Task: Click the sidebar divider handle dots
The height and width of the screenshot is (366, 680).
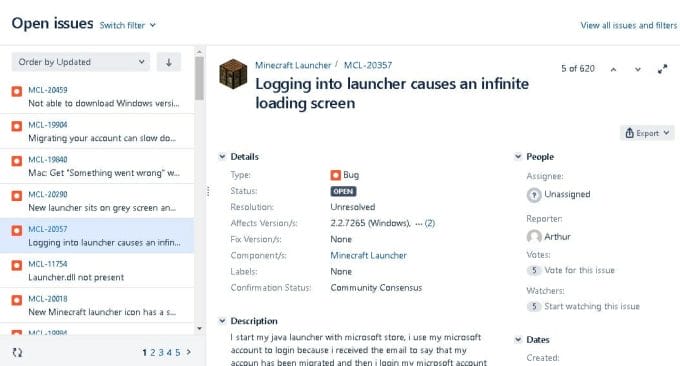Action: (x=208, y=191)
